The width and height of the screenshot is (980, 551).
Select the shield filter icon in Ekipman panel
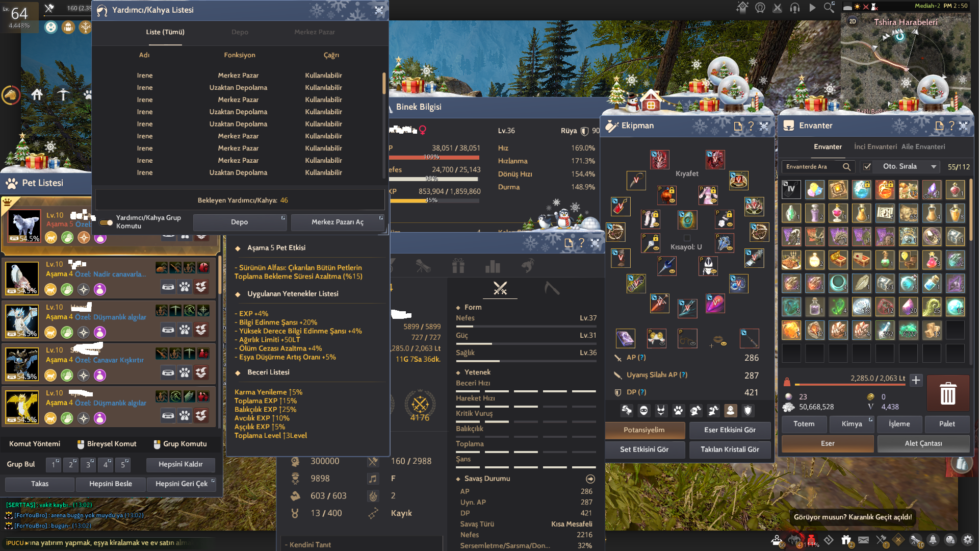748,411
